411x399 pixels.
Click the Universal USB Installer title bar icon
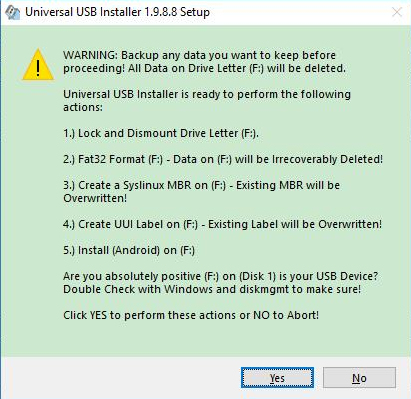[12, 13]
